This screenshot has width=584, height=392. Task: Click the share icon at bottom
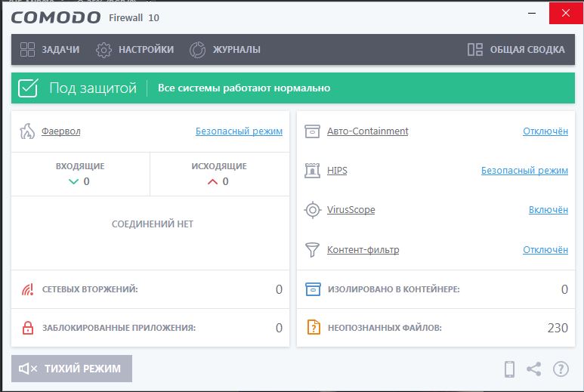(534, 369)
